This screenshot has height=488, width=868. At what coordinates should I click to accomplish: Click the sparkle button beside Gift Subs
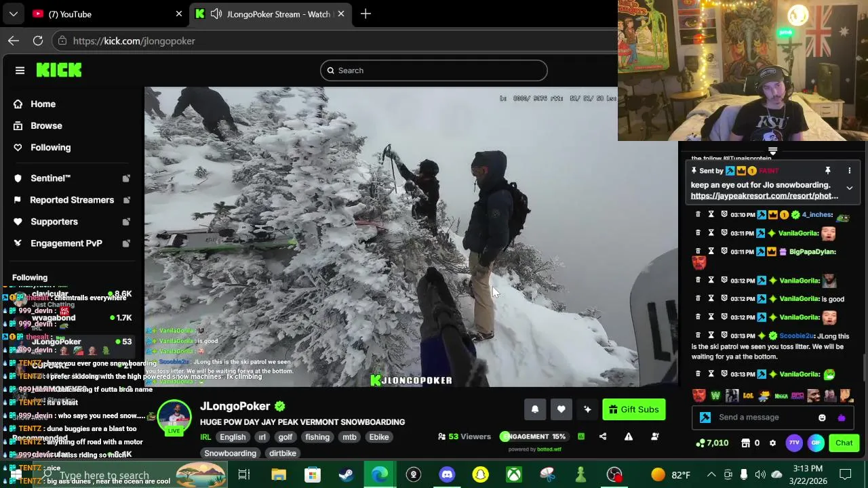point(587,409)
